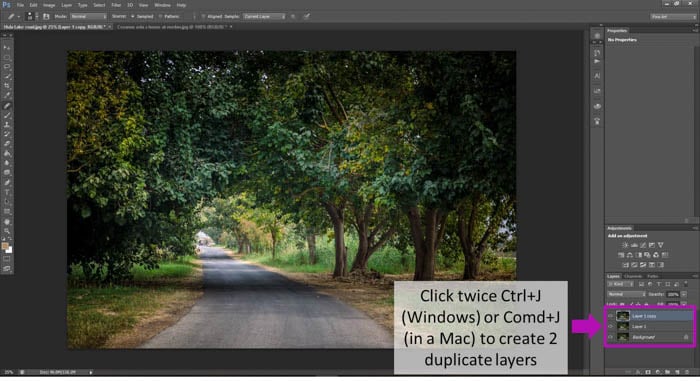Open the Image menu

49,5
